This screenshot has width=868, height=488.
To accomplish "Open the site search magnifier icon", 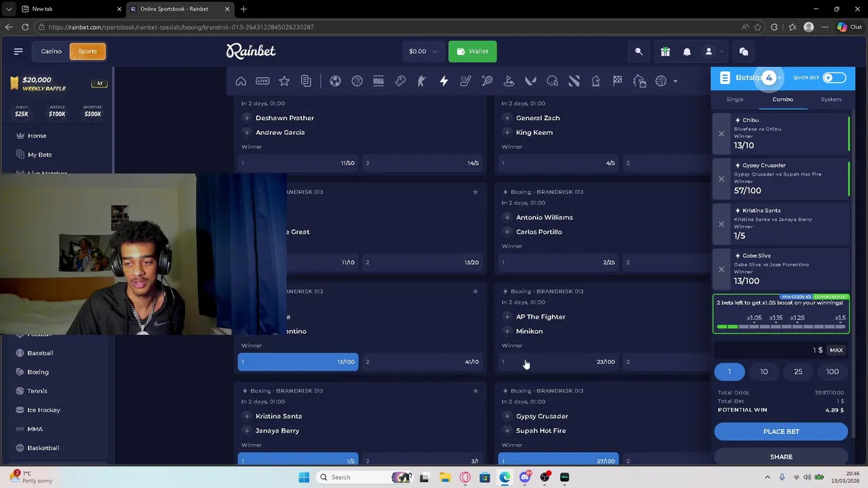I will [x=639, y=52].
